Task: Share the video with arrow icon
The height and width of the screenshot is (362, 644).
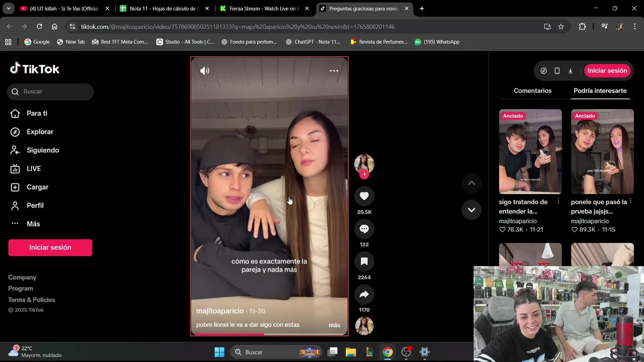Action: pyautogui.click(x=364, y=294)
